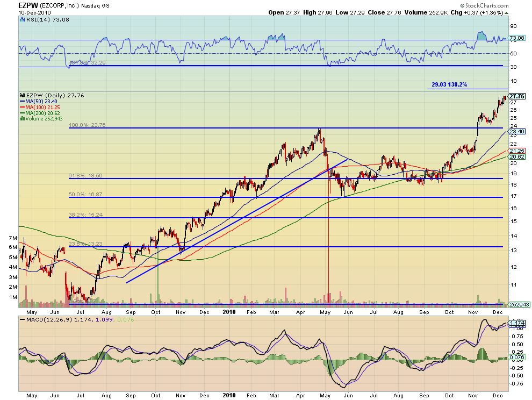The image size is (532, 400).
Task: Click the EZPW (EZCORP, Inc.) chart title
Action: 48,5
